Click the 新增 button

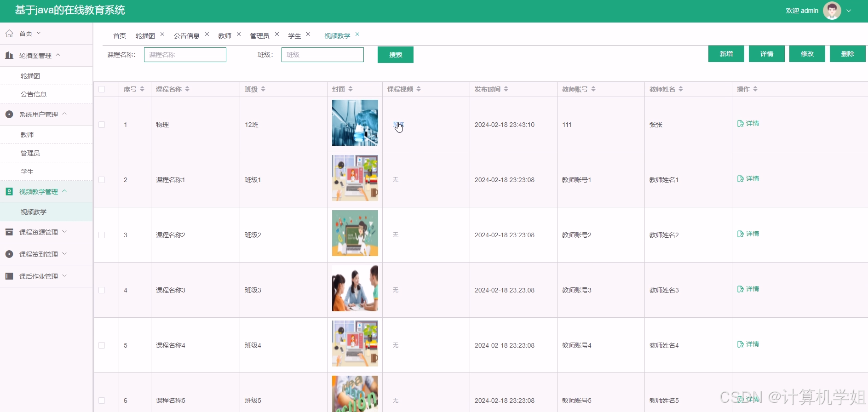[x=726, y=54]
